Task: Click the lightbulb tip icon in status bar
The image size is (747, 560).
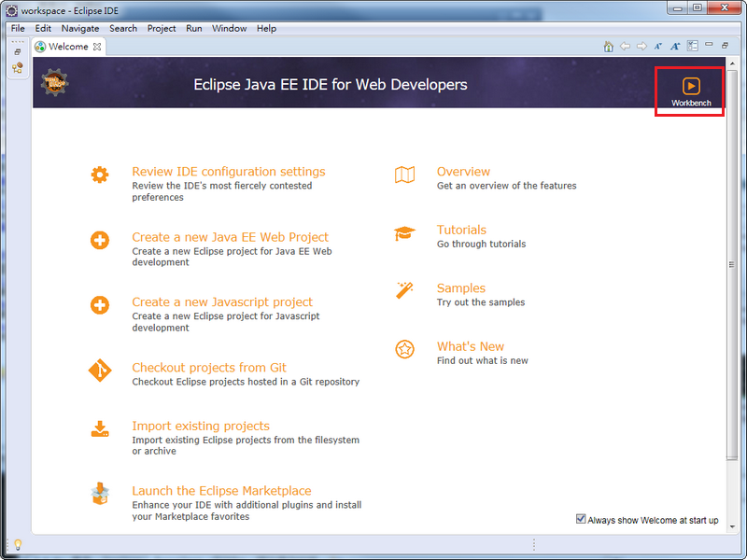Action: pyautogui.click(x=17, y=544)
